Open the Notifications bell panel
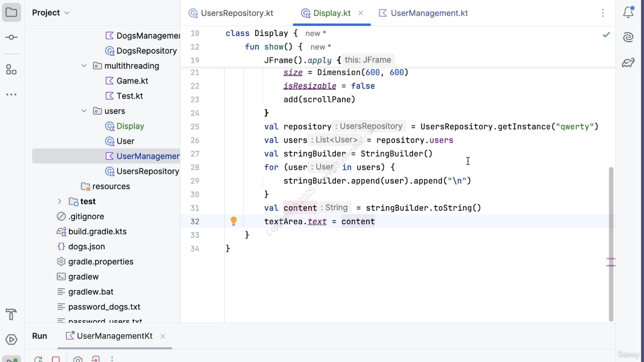The height and width of the screenshot is (362, 644). [628, 13]
